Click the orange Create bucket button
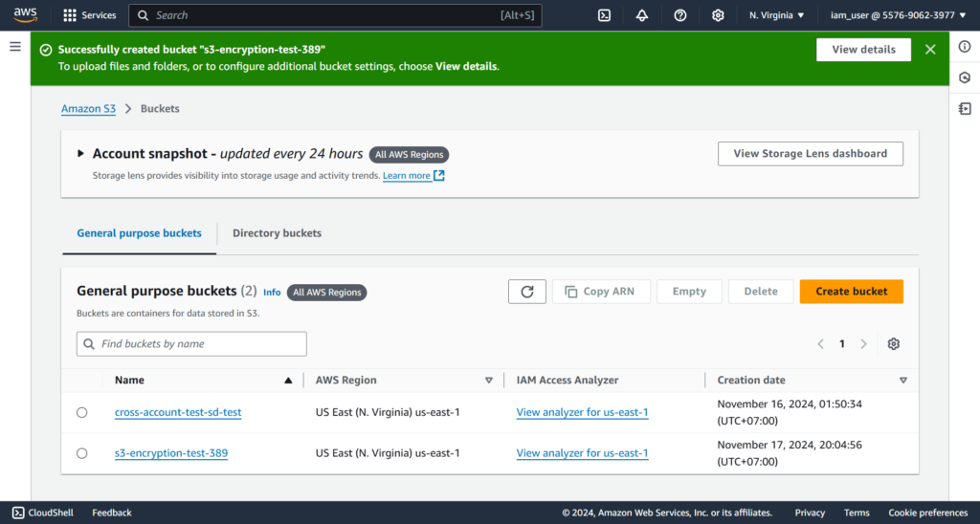980x524 pixels. coord(851,292)
